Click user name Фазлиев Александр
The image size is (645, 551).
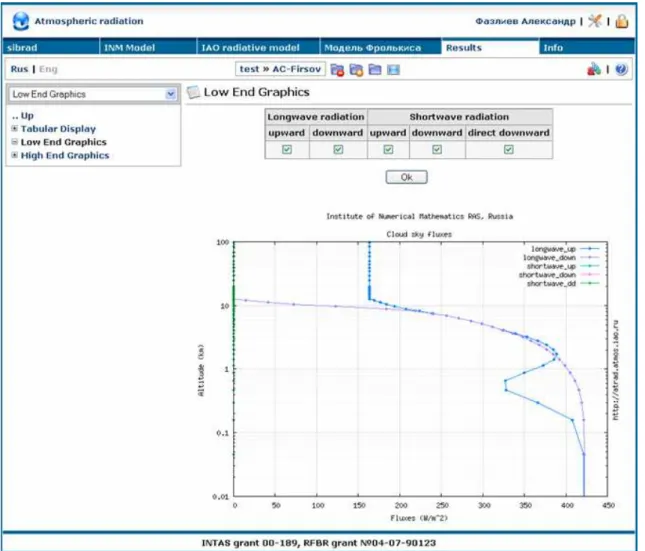525,21
